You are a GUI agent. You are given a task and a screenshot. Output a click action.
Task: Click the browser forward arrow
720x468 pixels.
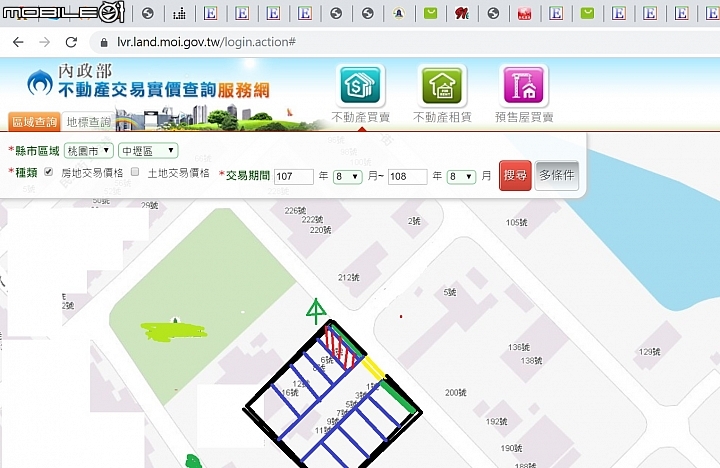[45, 42]
